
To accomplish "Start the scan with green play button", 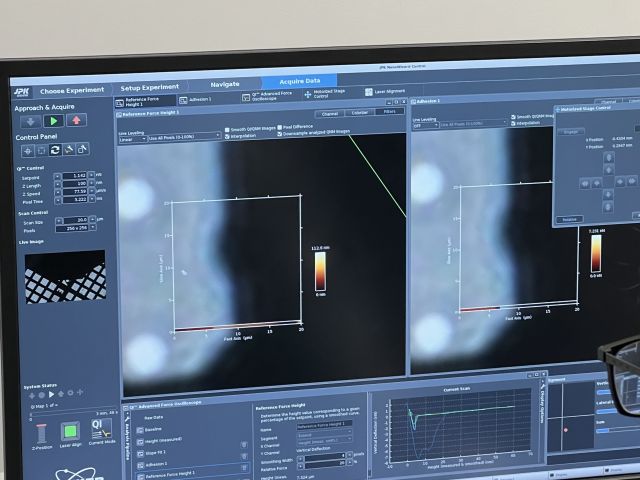I will (x=53, y=121).
